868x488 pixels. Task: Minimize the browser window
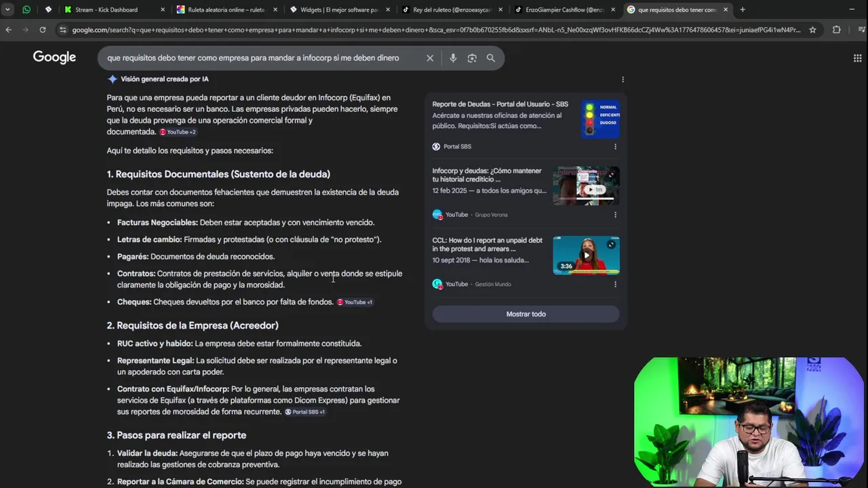(852, 9)
